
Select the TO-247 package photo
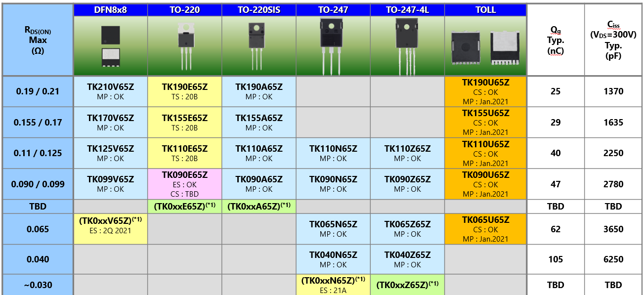click(x=333, y=46)
